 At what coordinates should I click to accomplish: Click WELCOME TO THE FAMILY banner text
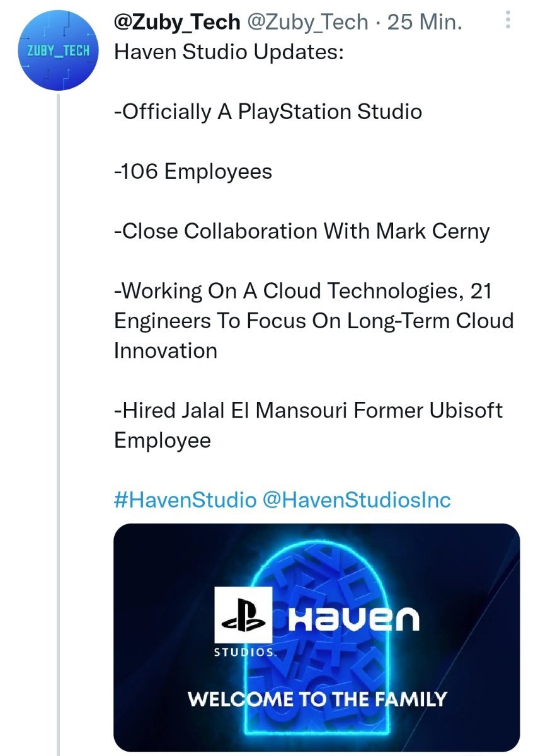point(317,699)
